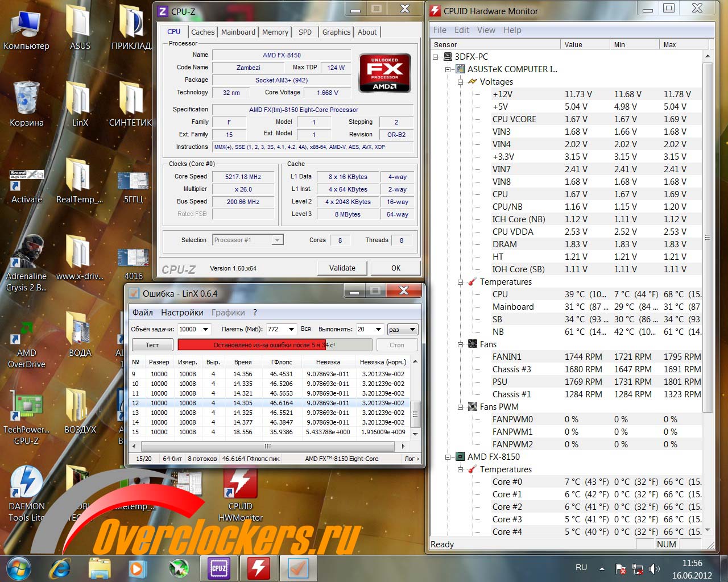
Task: Open the View menu in HWMonitor
Action: coord(486,30)
